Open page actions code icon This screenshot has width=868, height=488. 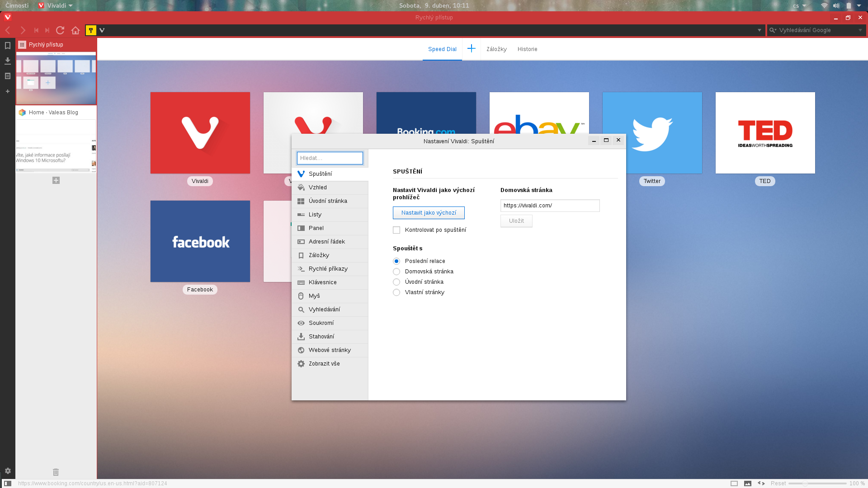click(761, 483)
